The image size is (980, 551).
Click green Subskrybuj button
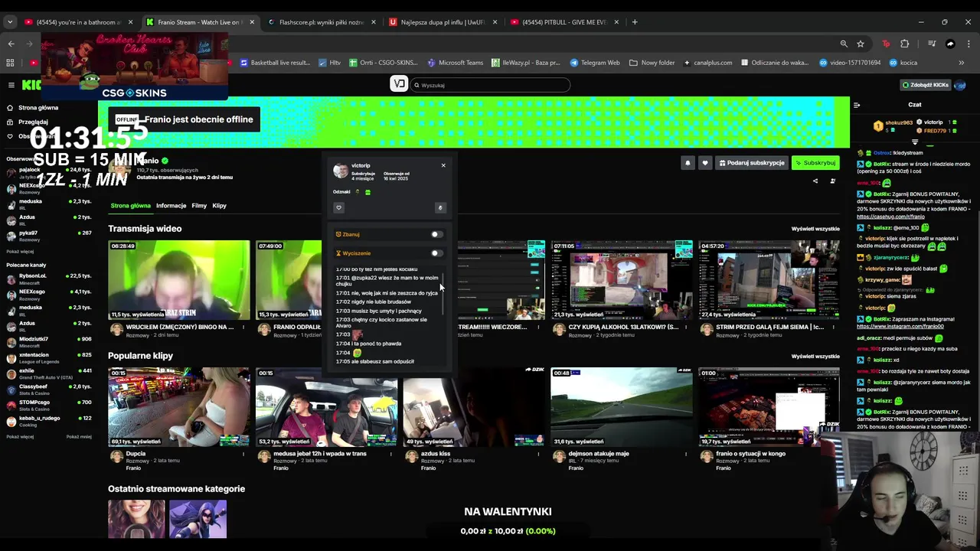point(815,162)
